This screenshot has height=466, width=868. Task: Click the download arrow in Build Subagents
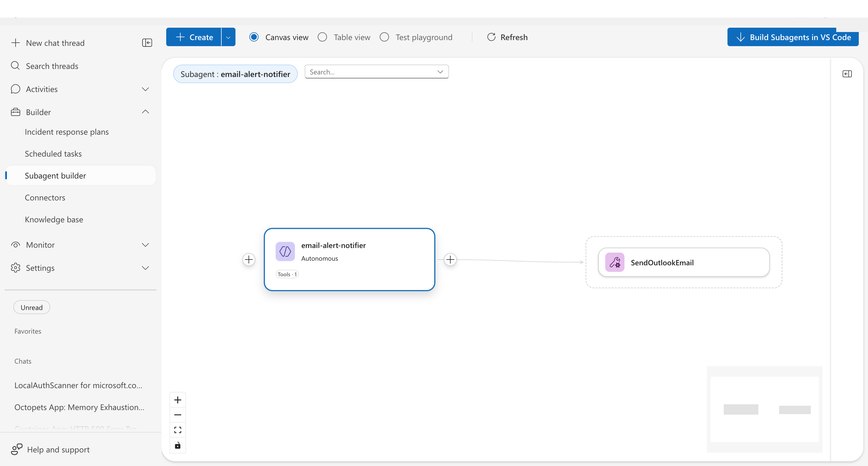pyautogui.click(x=740, y=37)
